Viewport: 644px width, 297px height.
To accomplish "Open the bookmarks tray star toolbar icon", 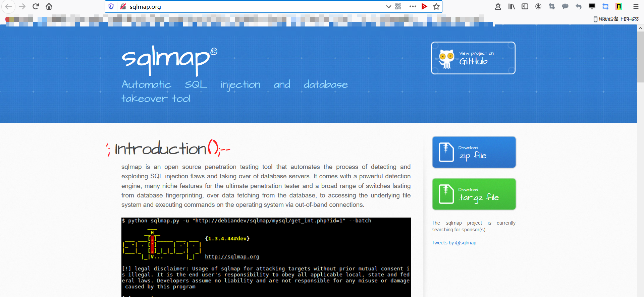I will click(498, 6).
